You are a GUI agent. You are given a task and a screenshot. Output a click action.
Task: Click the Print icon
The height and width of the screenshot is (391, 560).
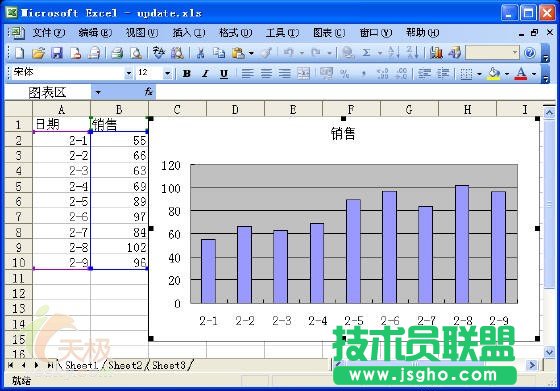coord(117,53)
